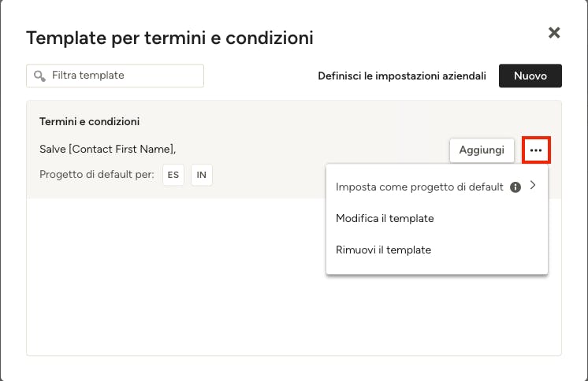Screen dimensions: 588x381
Task: Click the IN language tag
Action: 201,175
